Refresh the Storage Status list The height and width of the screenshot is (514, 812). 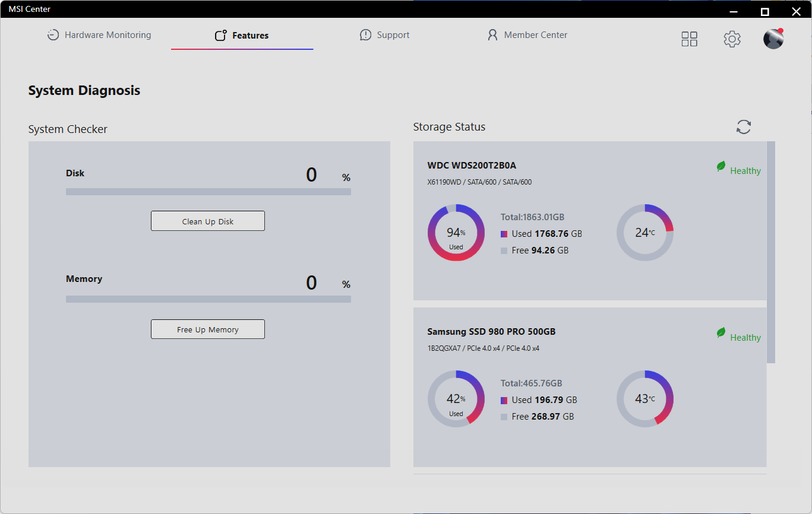[744, 126]
